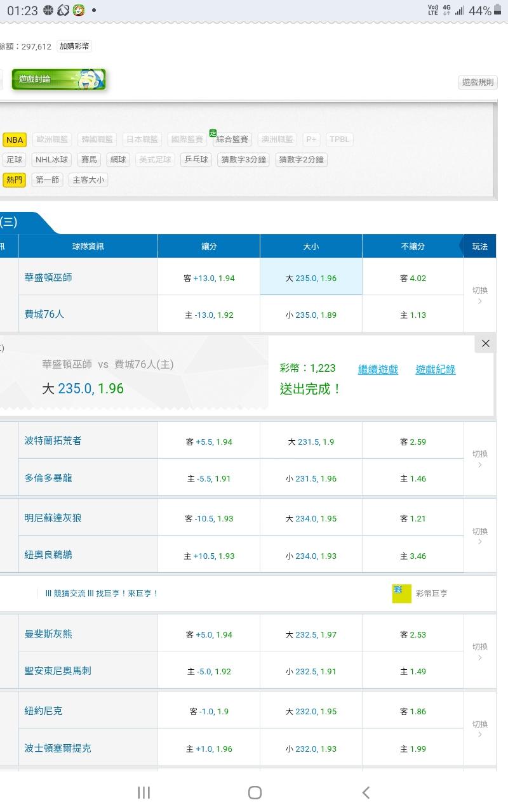Expand 切換 for Trail Blazers vs Raptors
Image resolution: width=508 pixels, height=812 pixels.
480,459
